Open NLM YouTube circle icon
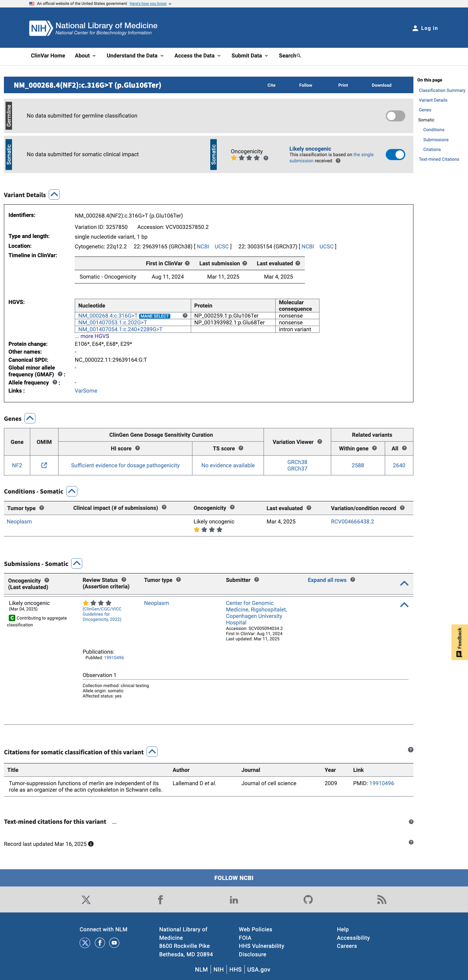 pos(114,943)
